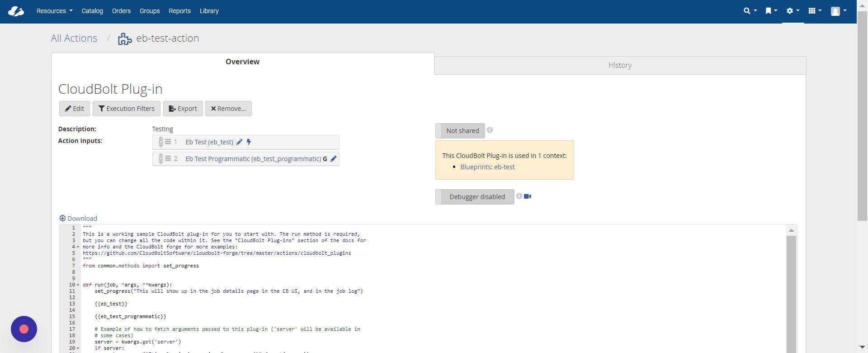Switch to the Overview tab
Viewport: 868px width, 353px height.
242,62
